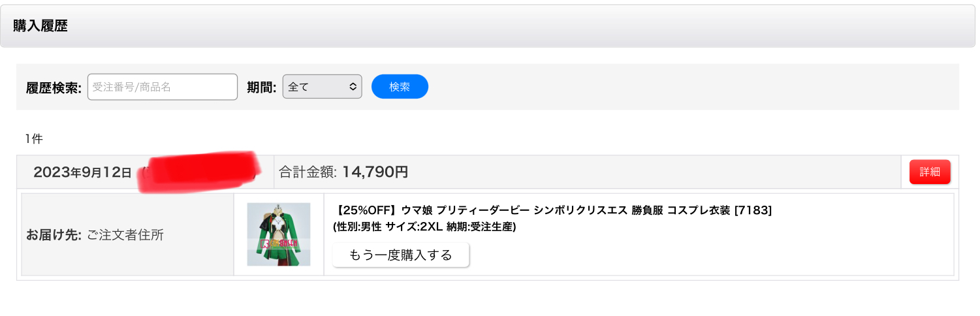Click the 履歴検索 order number input field
Image resolution: width=980 pixels, height=316 pixels.
pos(162,87)
